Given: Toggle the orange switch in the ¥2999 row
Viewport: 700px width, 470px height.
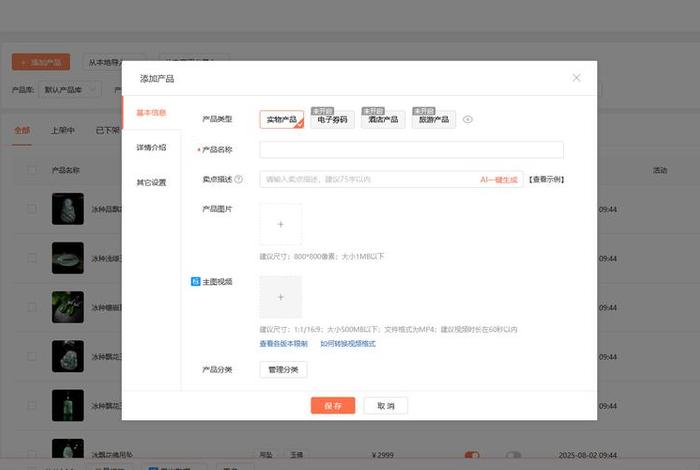Looking at the screenshot, I should pos(472,455).
